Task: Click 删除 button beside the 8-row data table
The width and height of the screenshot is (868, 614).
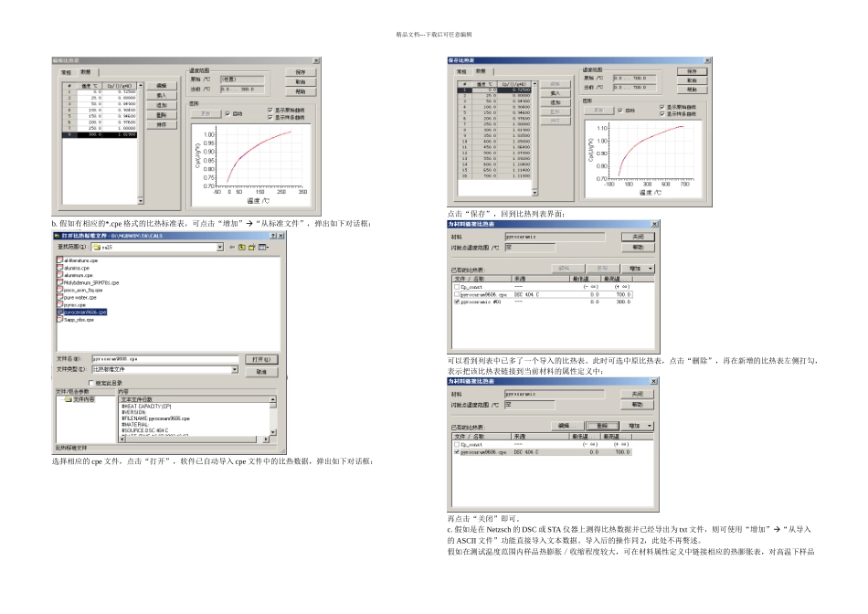Action: pos(162,115)
